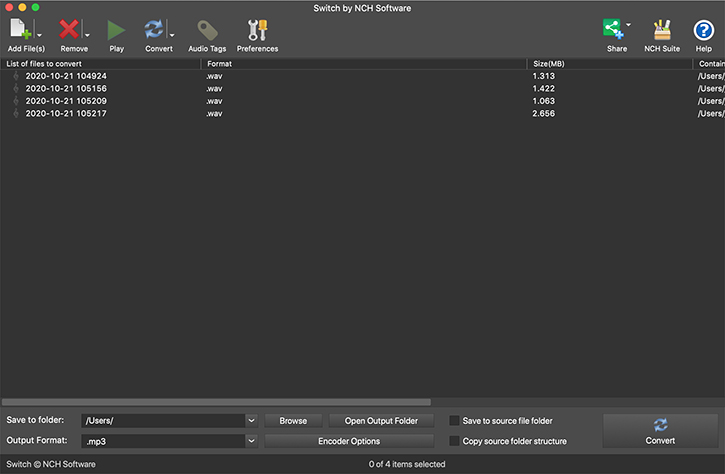725x474 pixels.
Task: Click the audio icon beside 2020-10-21 105209
Action: tap(16, 101)
